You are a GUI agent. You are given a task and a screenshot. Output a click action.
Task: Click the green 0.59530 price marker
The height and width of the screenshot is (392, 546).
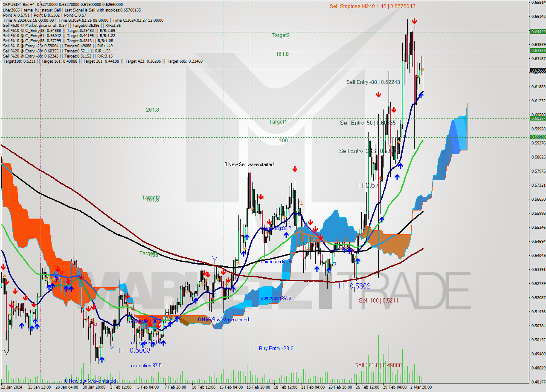[x=537, y=137]
